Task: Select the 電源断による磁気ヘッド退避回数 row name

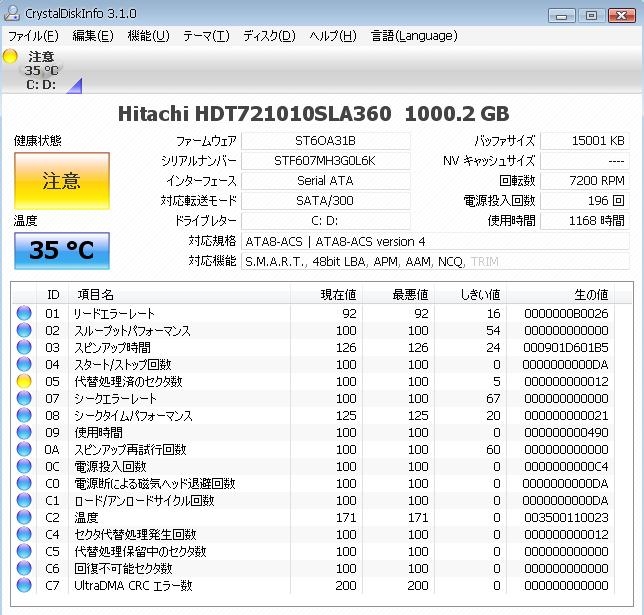Action: pos(154,484)
